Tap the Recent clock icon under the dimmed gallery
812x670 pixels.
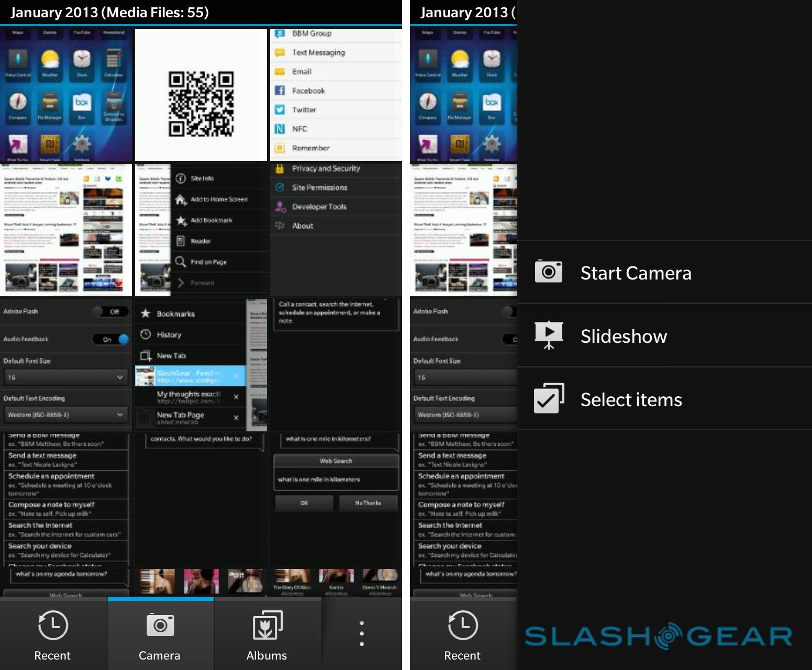pos(463,625)
